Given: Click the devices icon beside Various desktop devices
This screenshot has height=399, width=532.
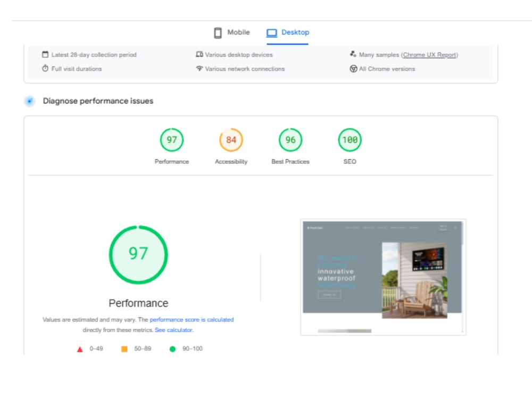Looking at the screenshot, I should 199,54.
